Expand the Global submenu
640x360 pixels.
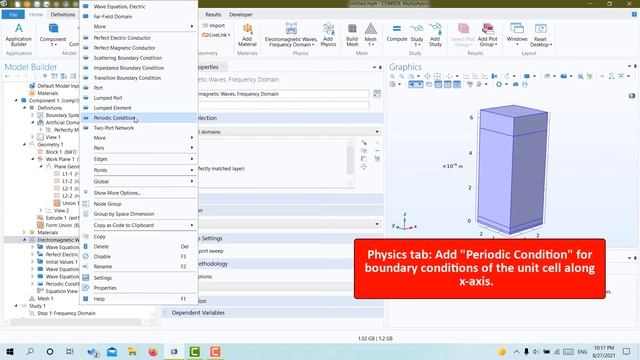click(139, 181)
